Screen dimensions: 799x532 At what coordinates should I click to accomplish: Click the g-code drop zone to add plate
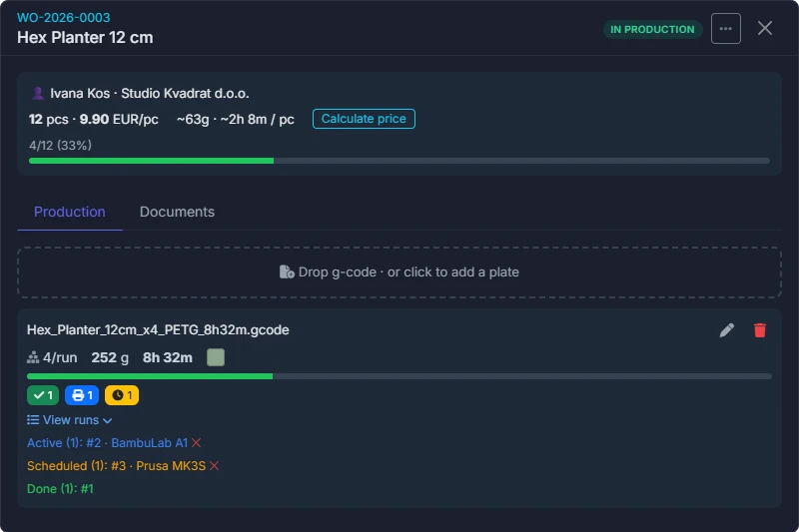point(399,272)
